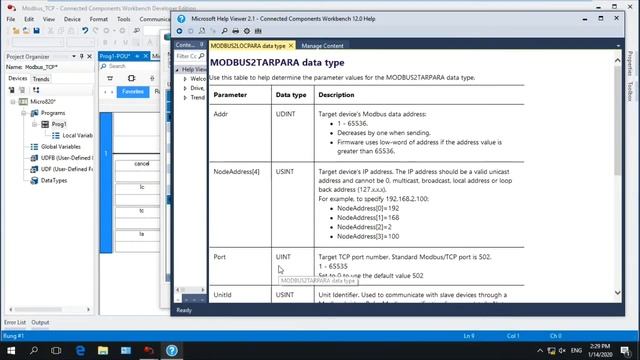This screenshot has height=360, width=640.
Task: Pin the Project Organizer panel
Action: 82,56
